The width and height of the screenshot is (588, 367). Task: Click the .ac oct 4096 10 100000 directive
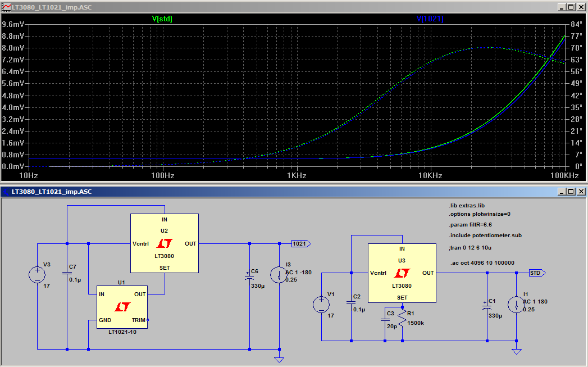click(482, 262)
